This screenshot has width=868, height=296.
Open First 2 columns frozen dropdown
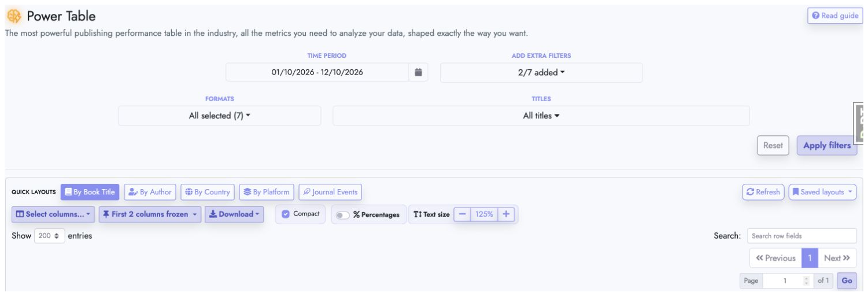pos(150,214)
